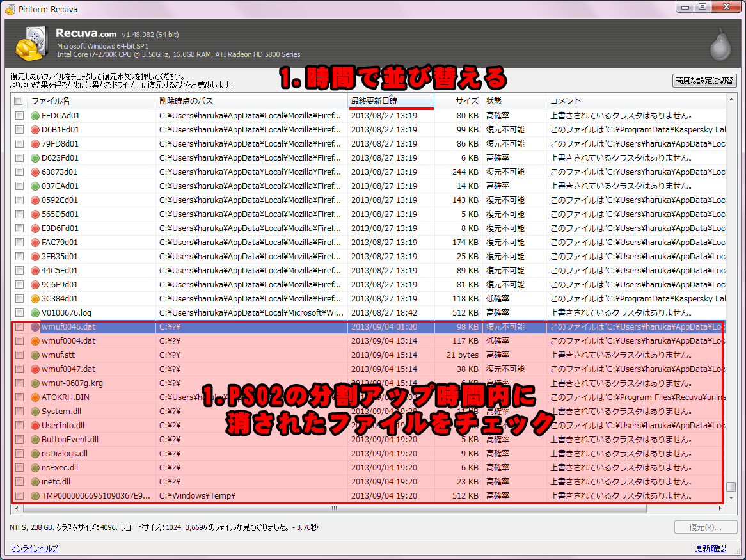Check the box for FEDCAd01
The width and height of the screenshot is (746, 560).
(19, 116)
